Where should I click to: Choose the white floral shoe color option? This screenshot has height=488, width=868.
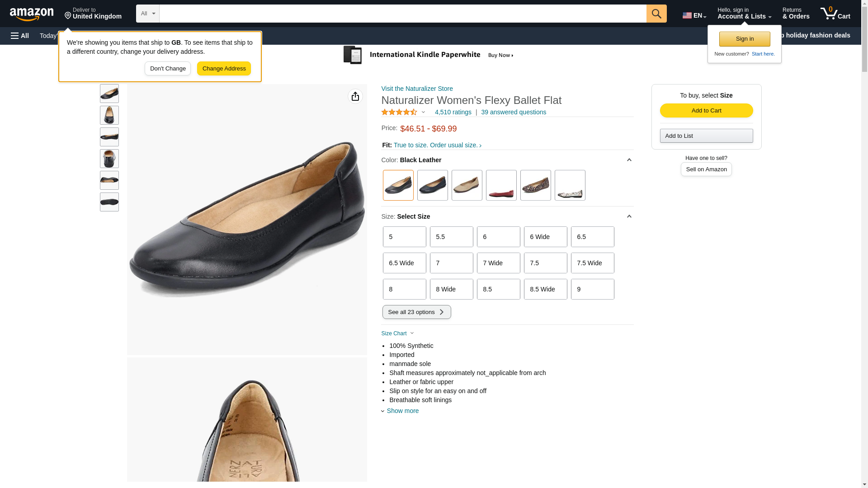click(570, 185)
